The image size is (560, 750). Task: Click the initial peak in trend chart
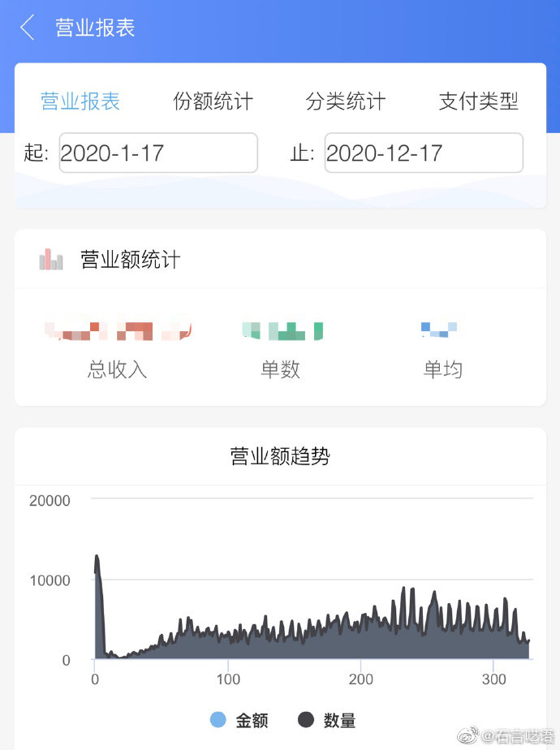(97, 560)
